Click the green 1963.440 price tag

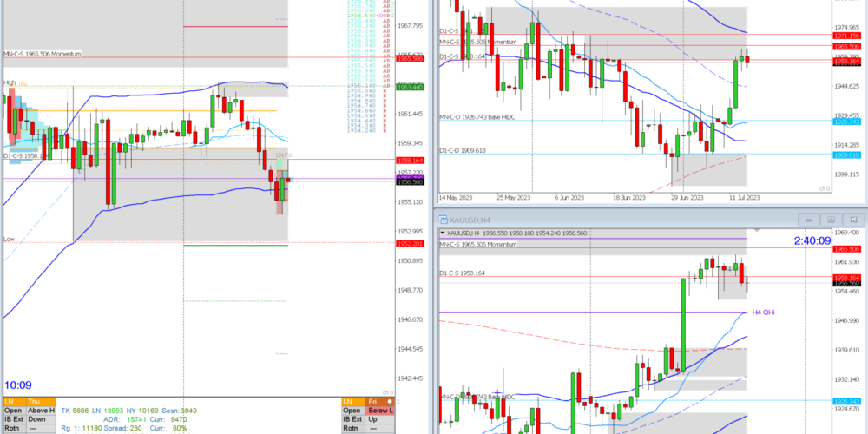tap(411, 86)
